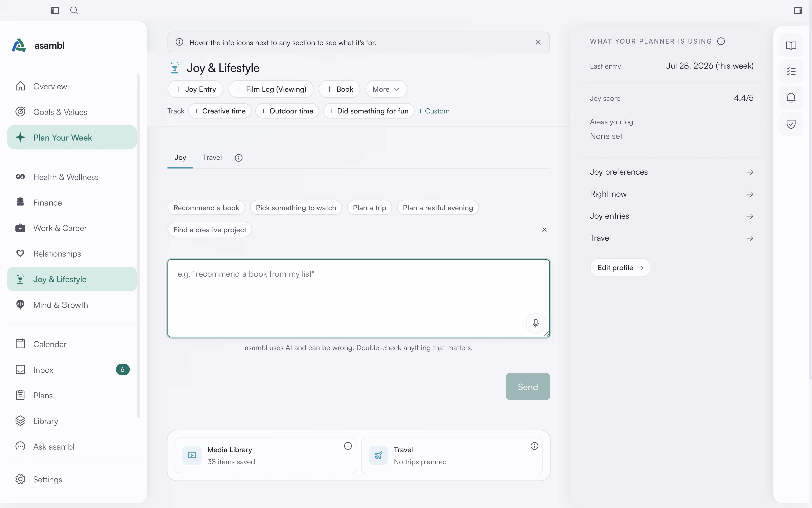The width and height of the screenshot is (812, 508).
Task: Click the microphone voice input icon
Action: [x=535, y=323]
